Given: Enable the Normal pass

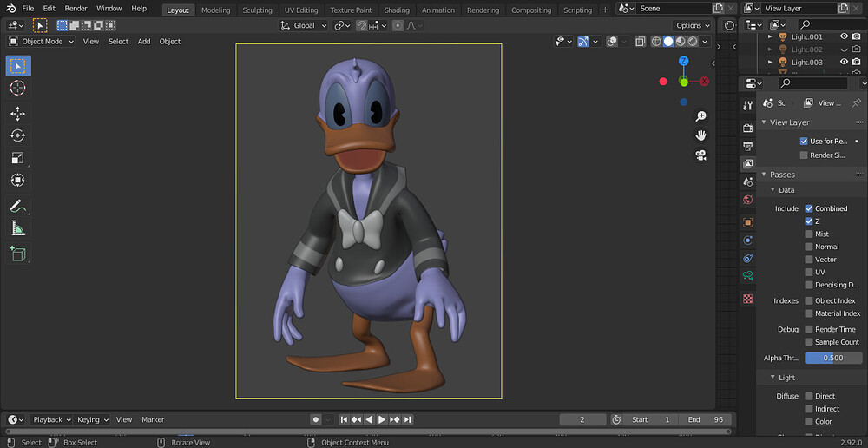Looking at the screenshot, I should [809, 247].
